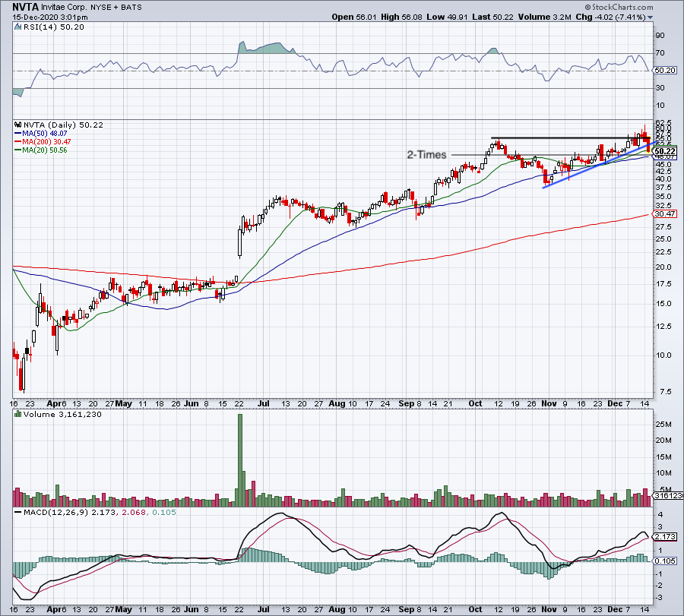This screenshot has height=616, width=684.
Task: Click the 0.105 MACD histogram legend value
Action: point(164,512)
